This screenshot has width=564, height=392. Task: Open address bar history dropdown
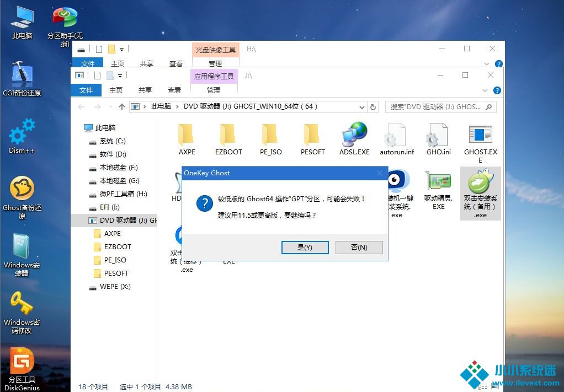coord(362,107)
